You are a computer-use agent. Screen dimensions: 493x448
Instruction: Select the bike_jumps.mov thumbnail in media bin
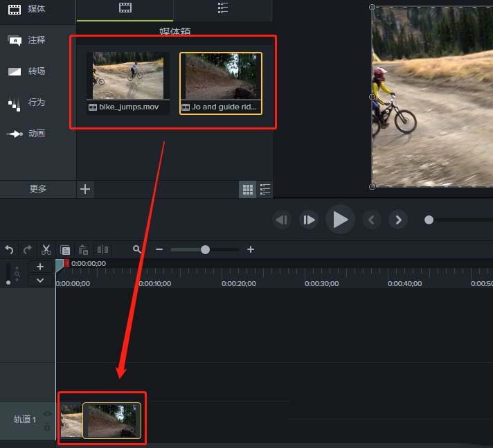point(128,76)
